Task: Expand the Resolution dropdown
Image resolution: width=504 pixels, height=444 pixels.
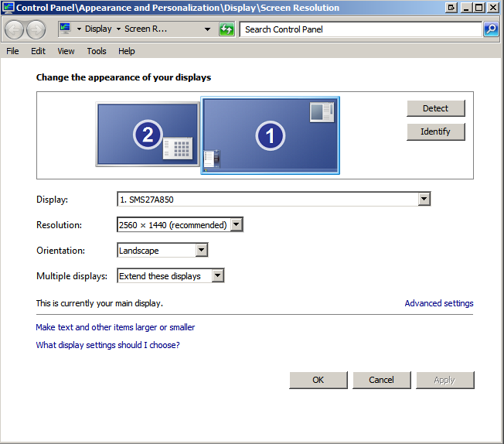Action: [237, 225]
